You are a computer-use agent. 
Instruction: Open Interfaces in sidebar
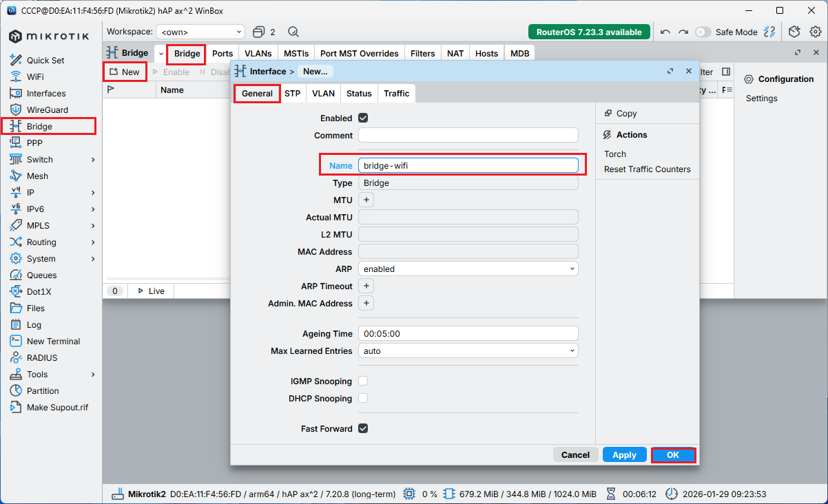(x=46, y=94)
